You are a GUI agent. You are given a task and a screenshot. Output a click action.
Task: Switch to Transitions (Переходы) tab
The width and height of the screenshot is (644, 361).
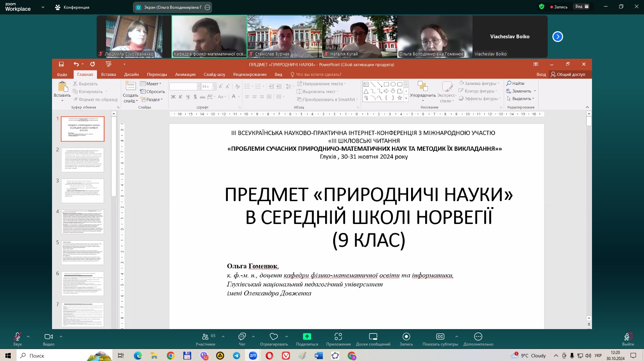coord(157,75)
